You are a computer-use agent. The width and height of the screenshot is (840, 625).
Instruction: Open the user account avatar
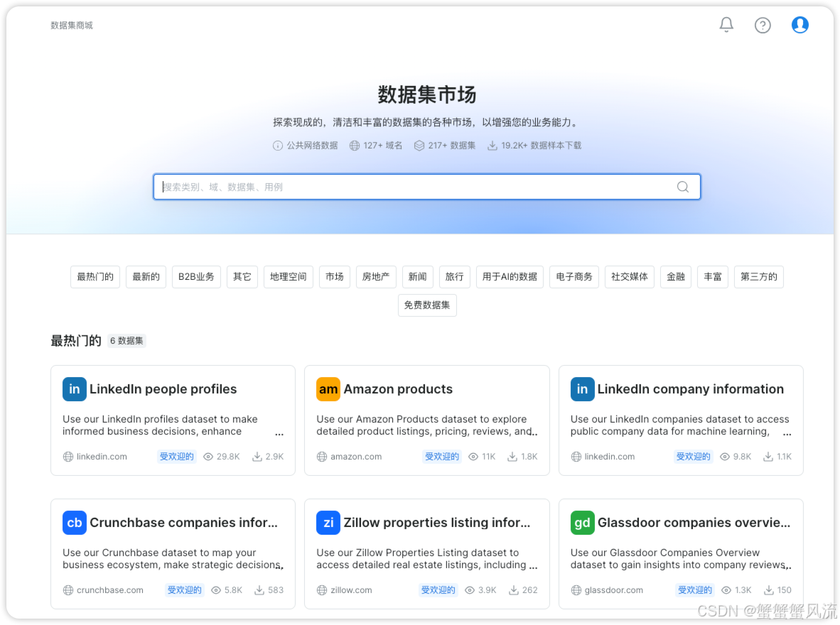click(799, 25)
